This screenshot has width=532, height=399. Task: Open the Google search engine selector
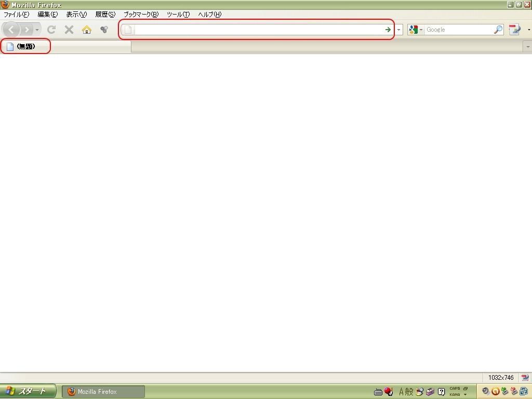pyautogui.click(x=416, y=30)
